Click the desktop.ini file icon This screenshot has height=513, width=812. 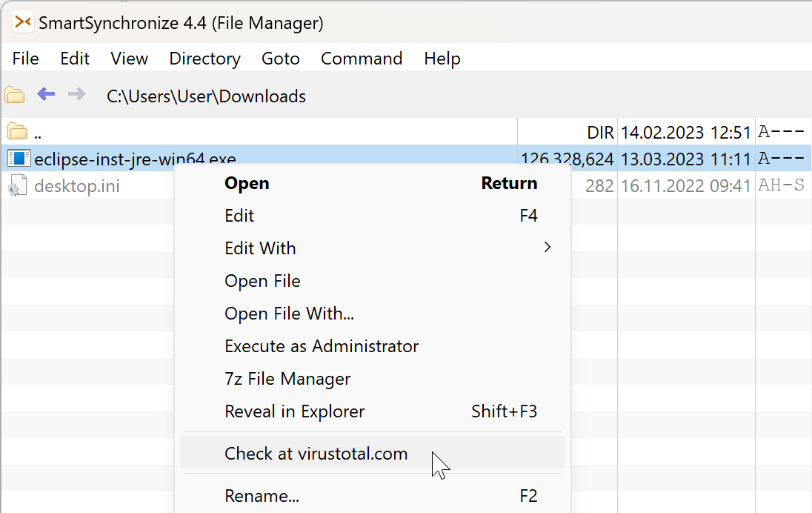pos(18,185)
